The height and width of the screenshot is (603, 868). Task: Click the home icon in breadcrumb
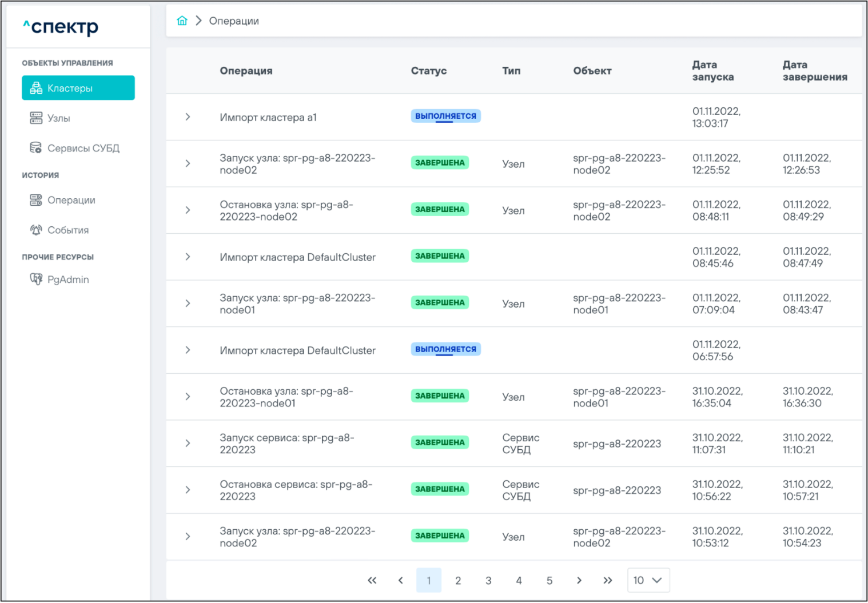182,21
